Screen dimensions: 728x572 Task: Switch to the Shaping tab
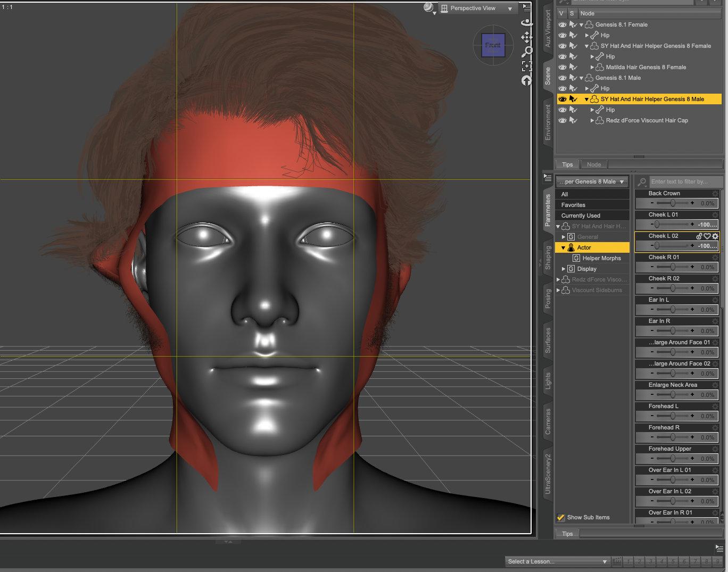pyautogui.click(x=548, y=258)
